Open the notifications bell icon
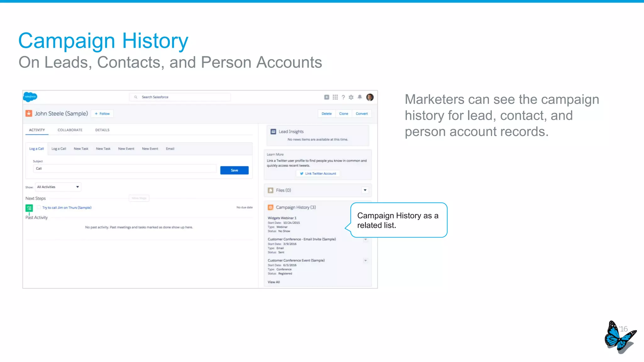 (360, 97)
